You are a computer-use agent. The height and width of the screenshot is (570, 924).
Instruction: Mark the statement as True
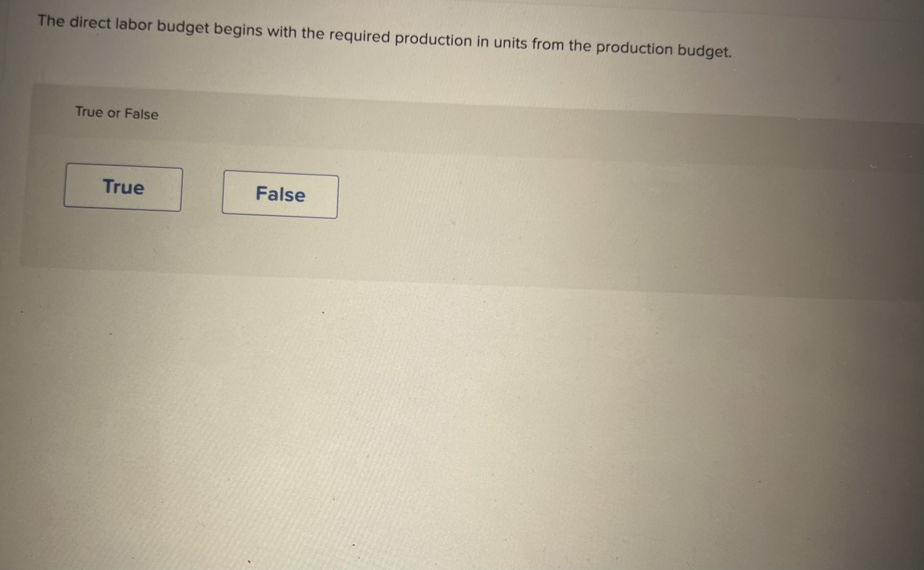point(123,187)
